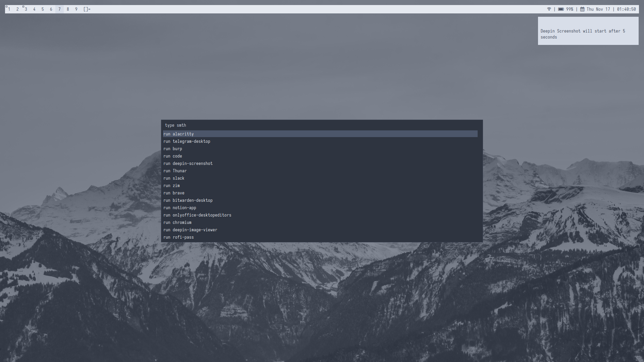Viewport: 644px width, 362px height.
Task: Click the battery status icon
Action: [x=561, y=9]
